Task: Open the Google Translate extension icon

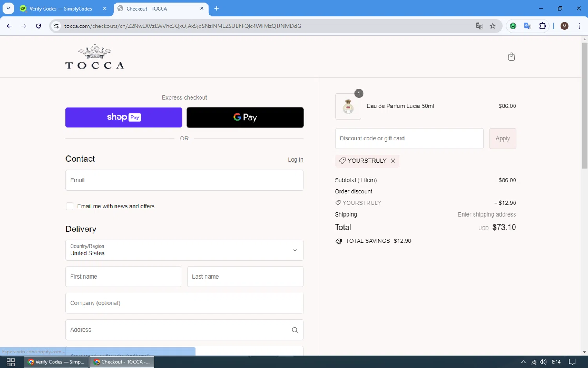Action: tap(528, 26)
